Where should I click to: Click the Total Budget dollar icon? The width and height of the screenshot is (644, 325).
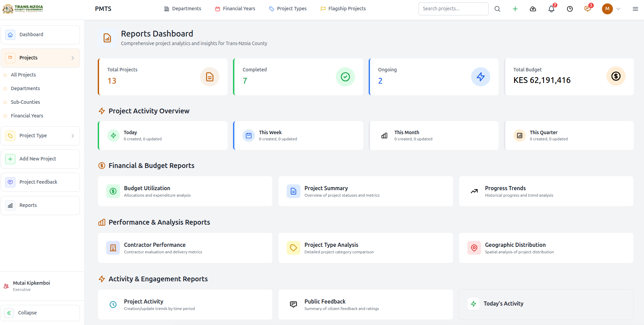(x=616, y=76)
